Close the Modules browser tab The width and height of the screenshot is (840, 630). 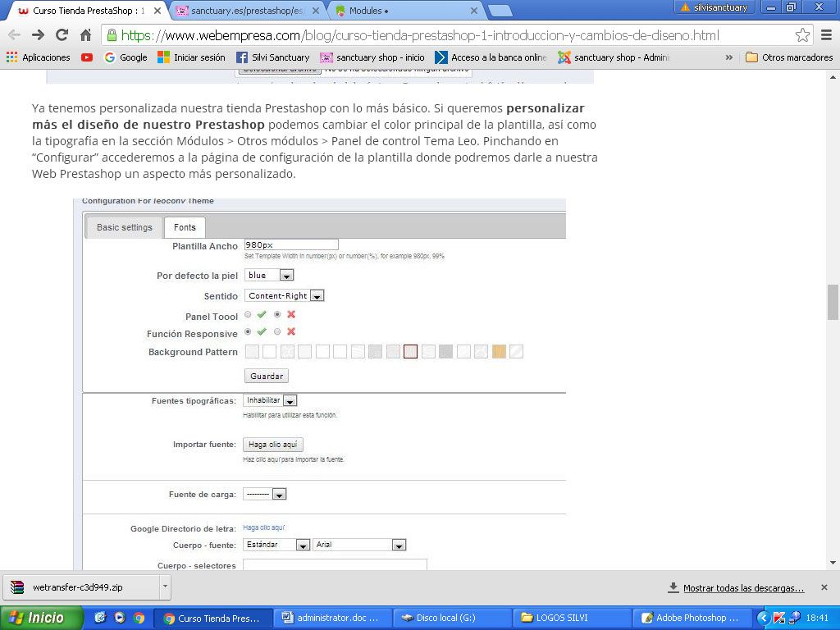tap(473, 11)
